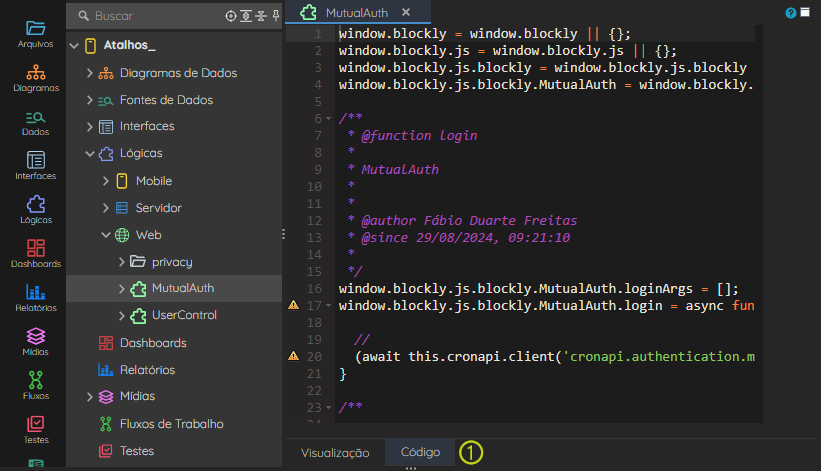Expand the Servidor tree node

(x=106, y=208)
